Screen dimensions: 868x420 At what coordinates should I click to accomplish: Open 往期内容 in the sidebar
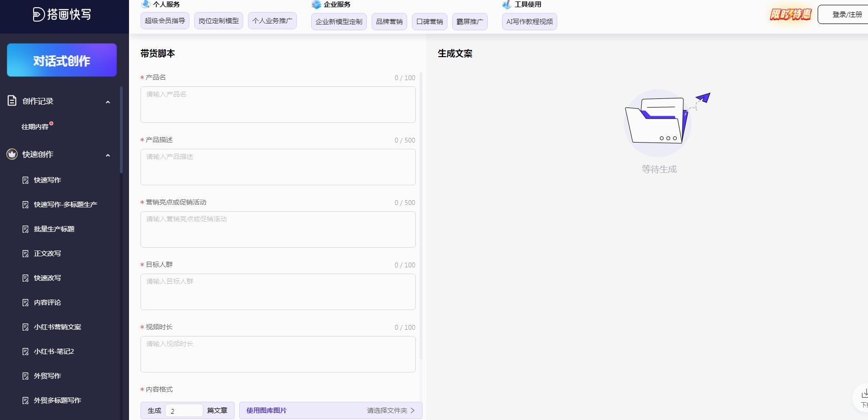tap(35, 127)
